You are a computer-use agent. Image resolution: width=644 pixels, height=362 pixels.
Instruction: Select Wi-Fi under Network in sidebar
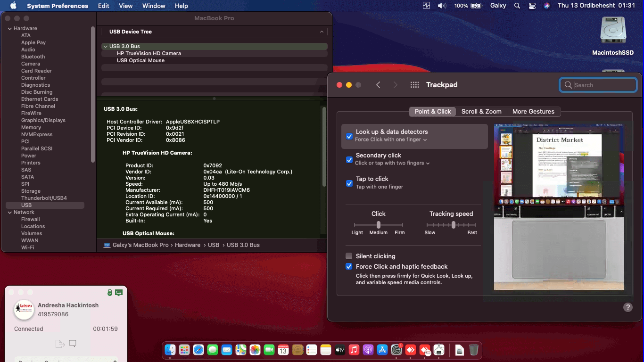click(28, 247)
